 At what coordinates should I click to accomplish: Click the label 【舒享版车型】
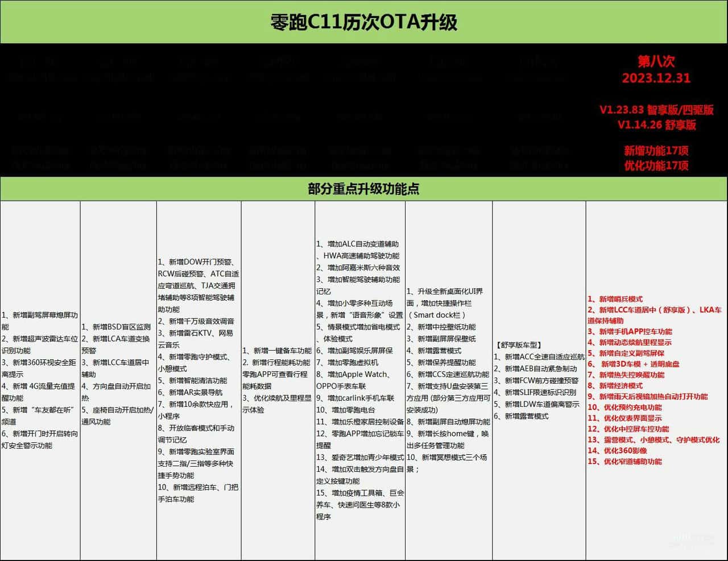point(519,345)
